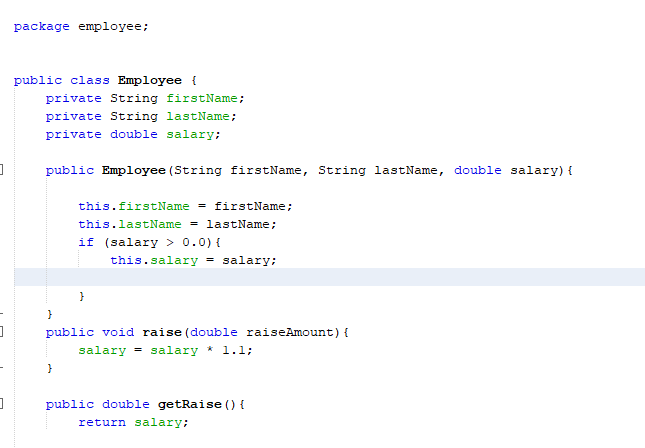This screenshot has width=645, height=448.
Task: Click the "salary" constructor parameter
Action: (534, 171)
